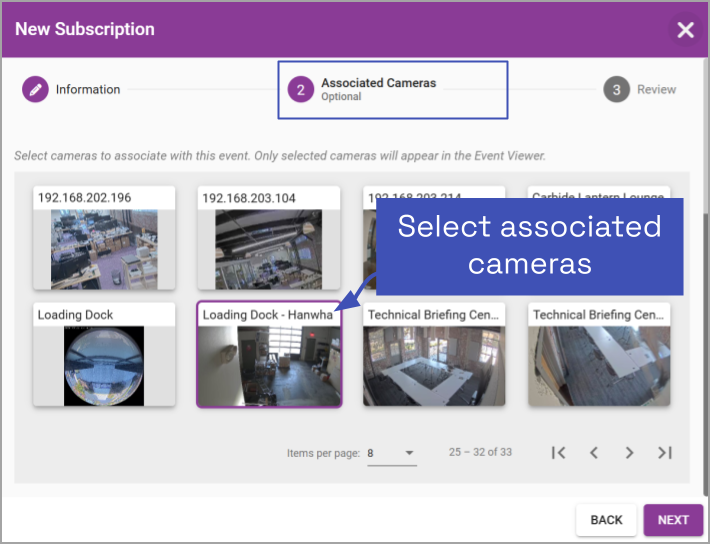Screen dimensions: 710x544
Task: Click the 'Optional' label under Associated Cameras
Action: tap(341, 96)
